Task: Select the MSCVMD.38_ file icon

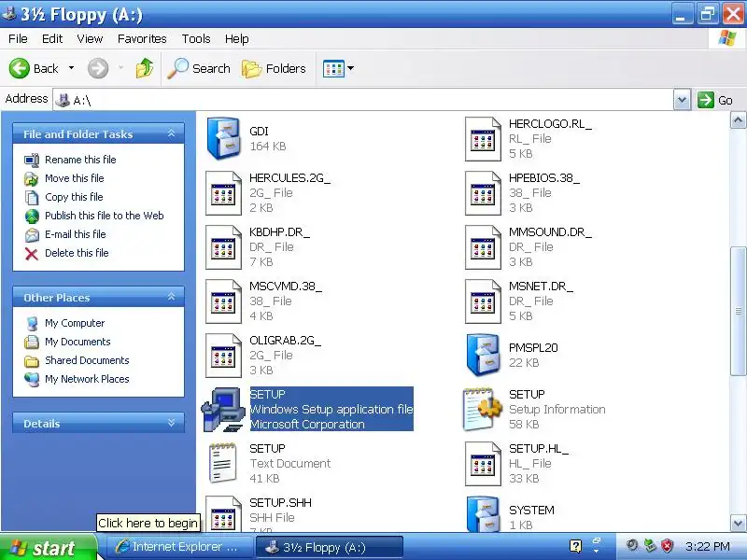Action: [x=223, y=301]
